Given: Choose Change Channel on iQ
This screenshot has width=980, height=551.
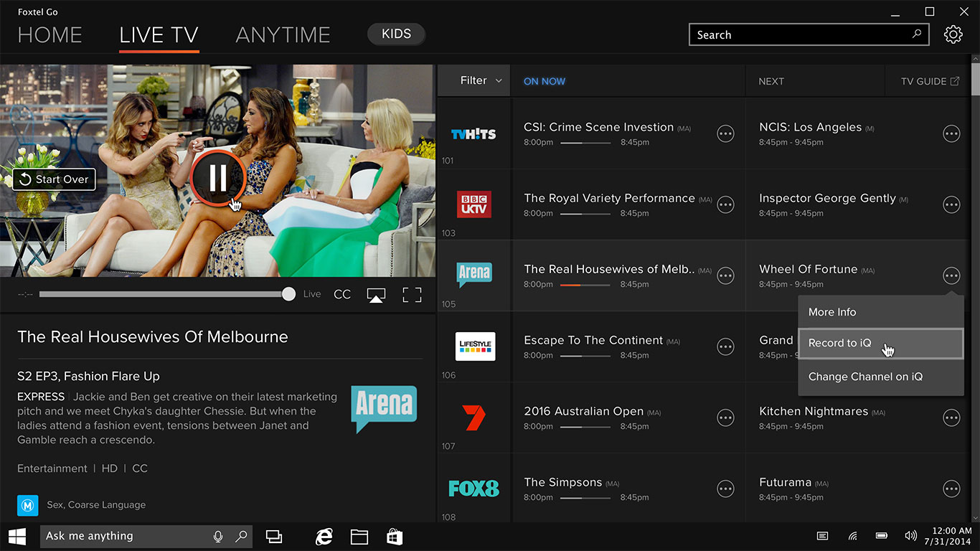Looking at the screenshot, I should coord(881,377).
